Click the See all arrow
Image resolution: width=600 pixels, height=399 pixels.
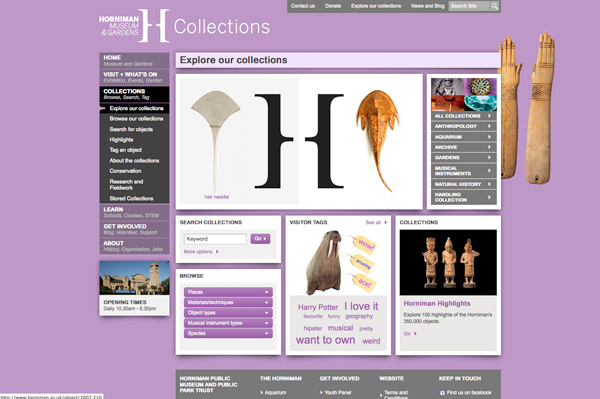tap(386, 222)
